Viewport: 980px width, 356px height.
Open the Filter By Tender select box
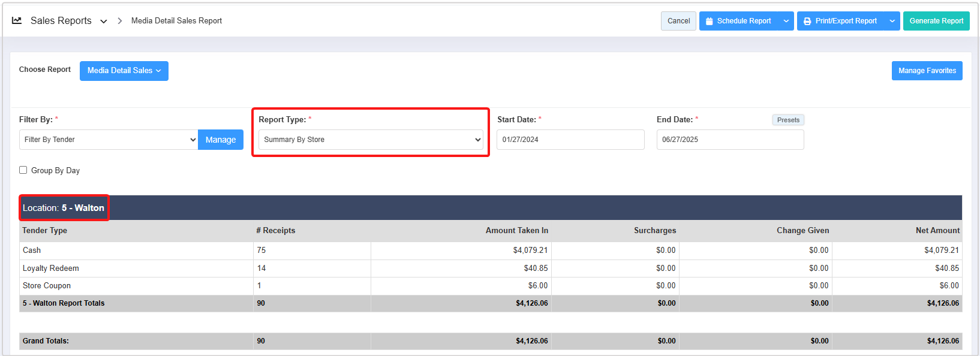coord(109,140)
